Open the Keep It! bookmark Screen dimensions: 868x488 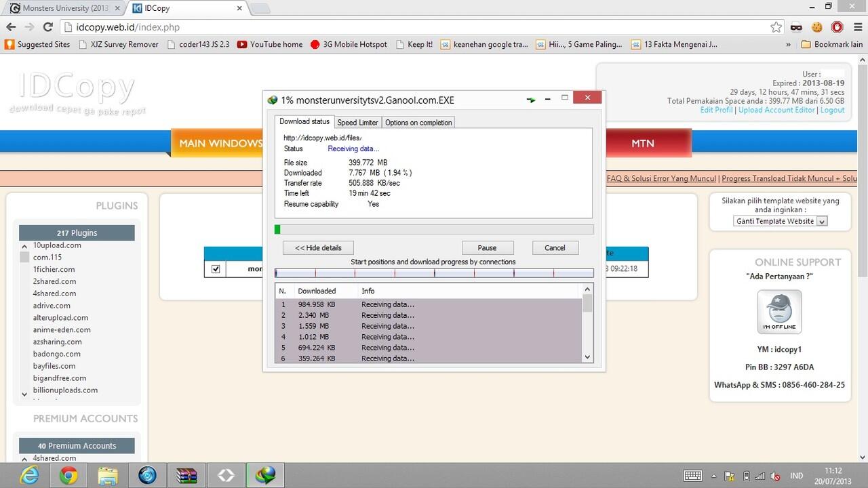[x=414, y=44]
